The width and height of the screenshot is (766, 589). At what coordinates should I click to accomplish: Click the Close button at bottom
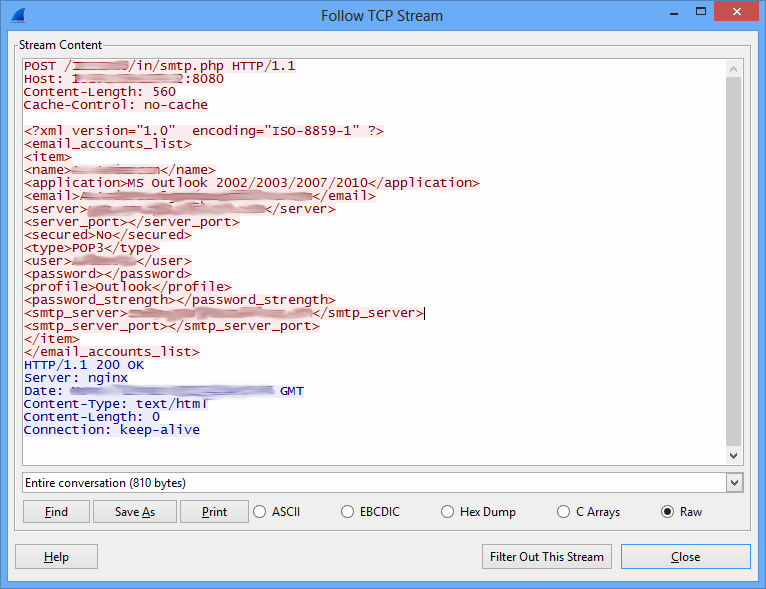685,557
